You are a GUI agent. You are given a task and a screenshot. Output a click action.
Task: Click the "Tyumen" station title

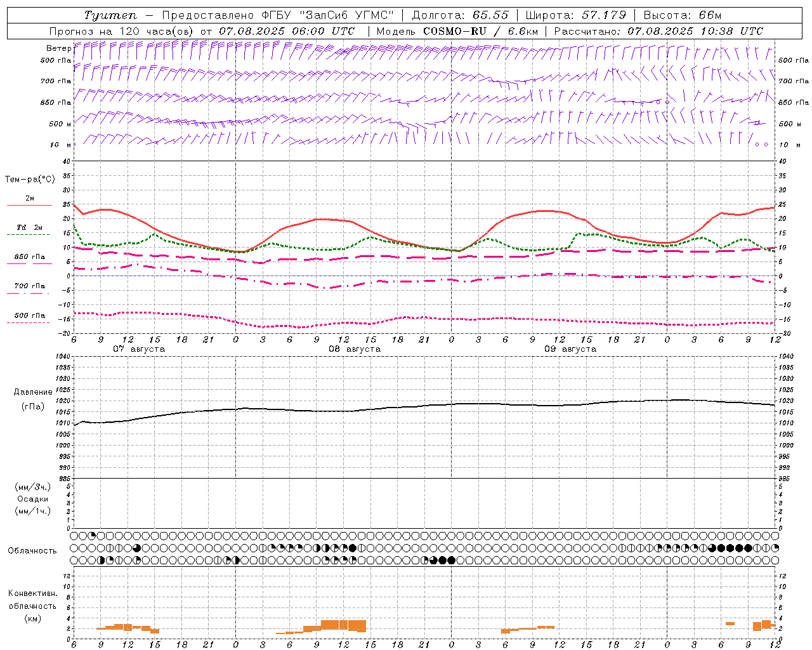(110, 15)
